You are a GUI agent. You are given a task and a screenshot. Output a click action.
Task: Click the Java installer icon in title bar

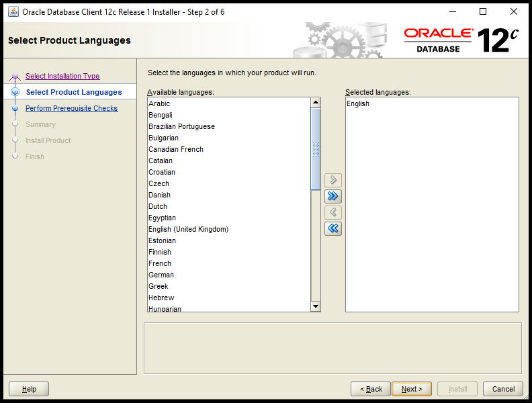coord(13,12)
